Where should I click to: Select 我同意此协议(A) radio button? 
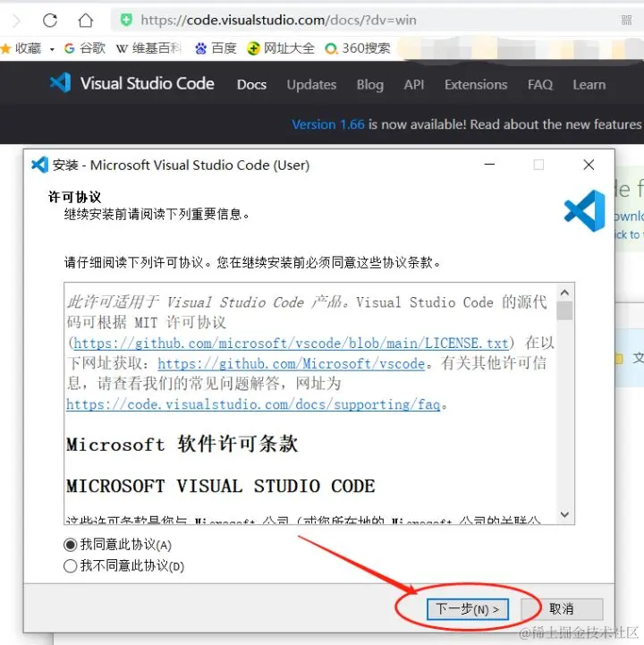click(x=71, y=545)
